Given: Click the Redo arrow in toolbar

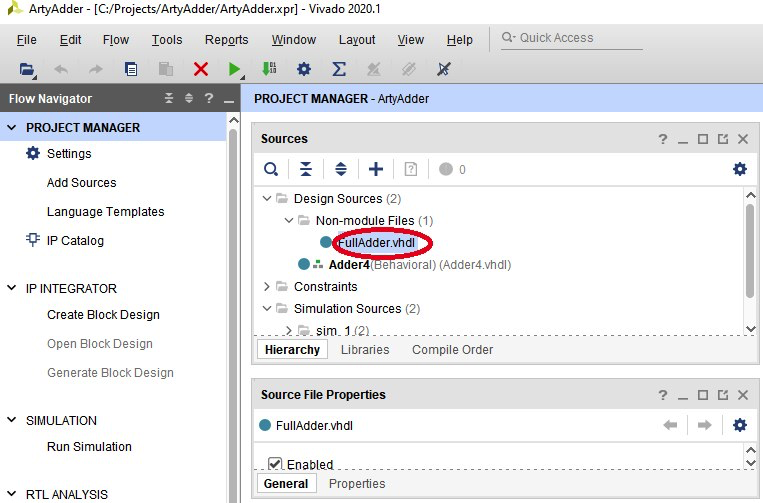Looking at the screenshot, I should [x=95, y=70].
